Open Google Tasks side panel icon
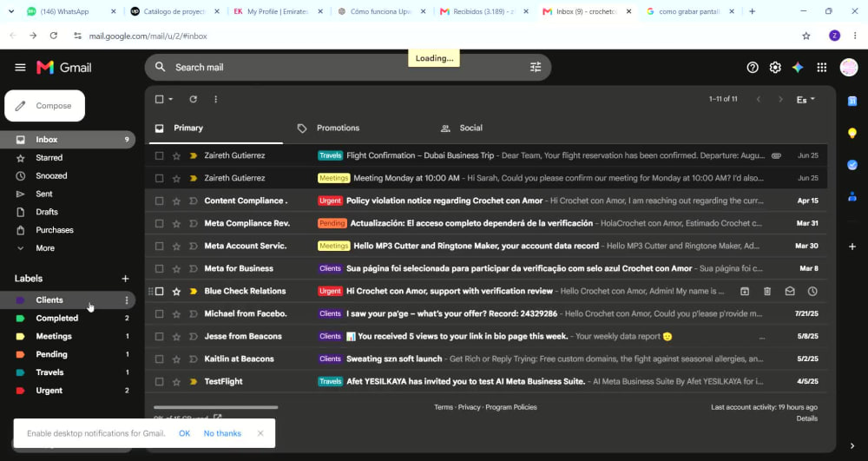This screenshot has width=868, height=461. pos(852,165)
